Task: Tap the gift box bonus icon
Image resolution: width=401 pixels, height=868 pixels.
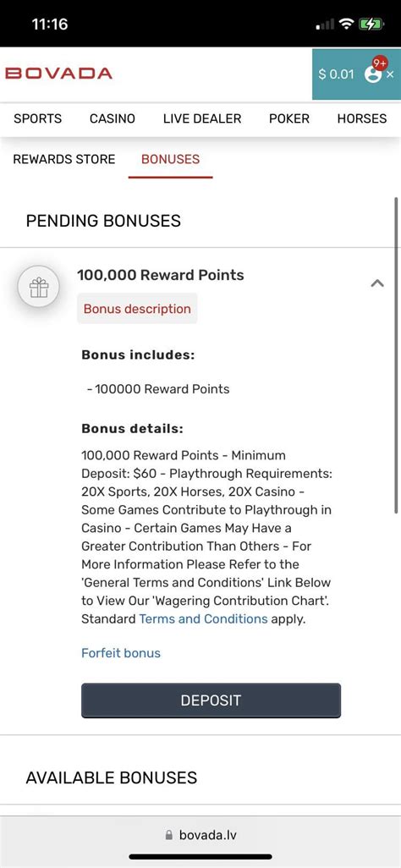Action: [x=38, y=287]
